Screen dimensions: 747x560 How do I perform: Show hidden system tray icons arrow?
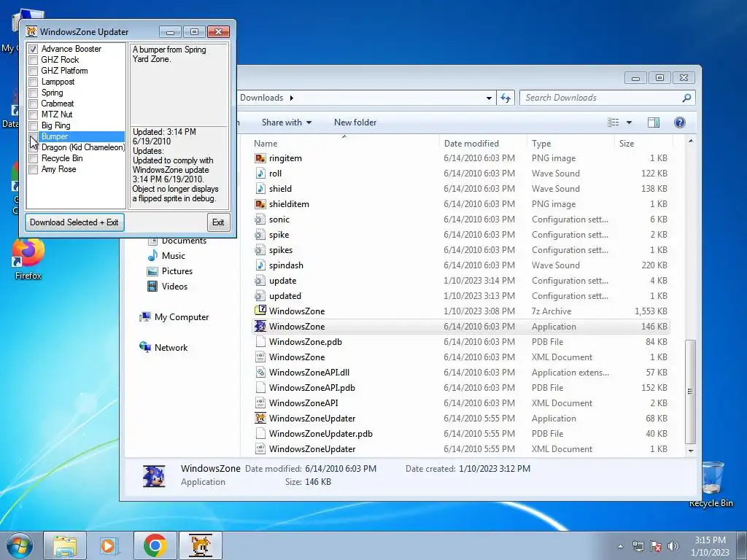[x=620, y=546]
